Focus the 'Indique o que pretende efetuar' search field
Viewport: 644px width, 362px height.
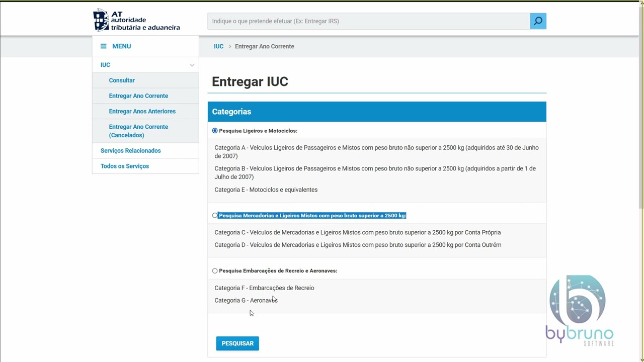point(369,21)
